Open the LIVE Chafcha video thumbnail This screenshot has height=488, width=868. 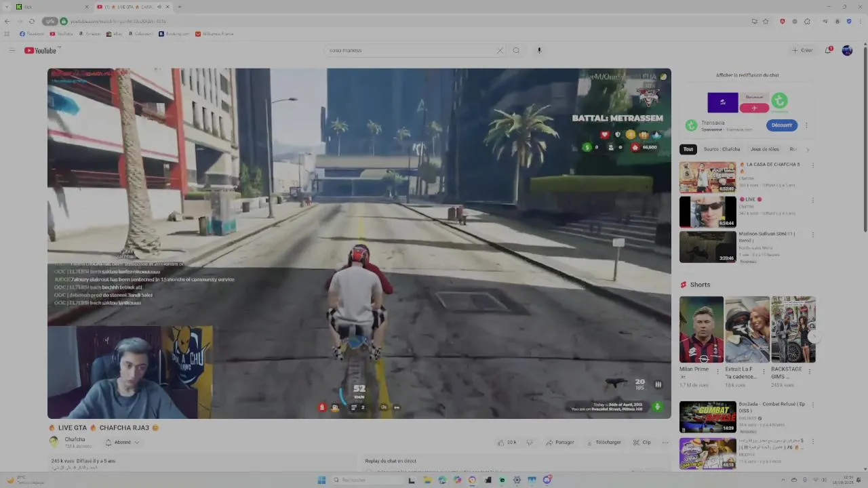(x=707, y=211)
